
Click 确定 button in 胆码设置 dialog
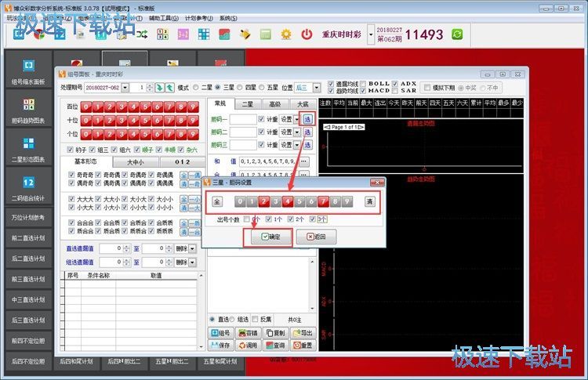(x=267, y=237)
